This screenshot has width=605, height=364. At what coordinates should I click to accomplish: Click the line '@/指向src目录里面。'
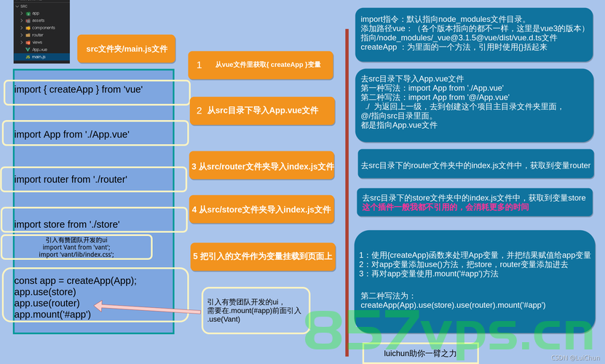tap(397, 116)
